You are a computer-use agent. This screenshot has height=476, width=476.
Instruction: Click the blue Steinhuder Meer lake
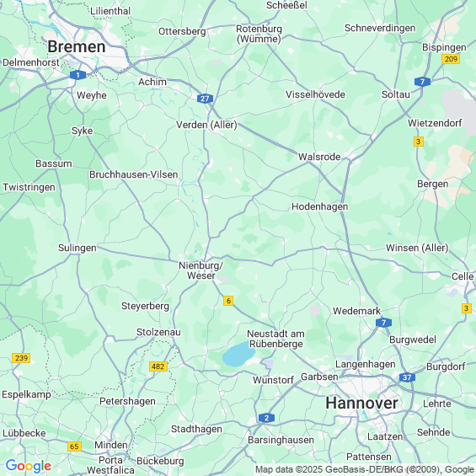(238, 354)
